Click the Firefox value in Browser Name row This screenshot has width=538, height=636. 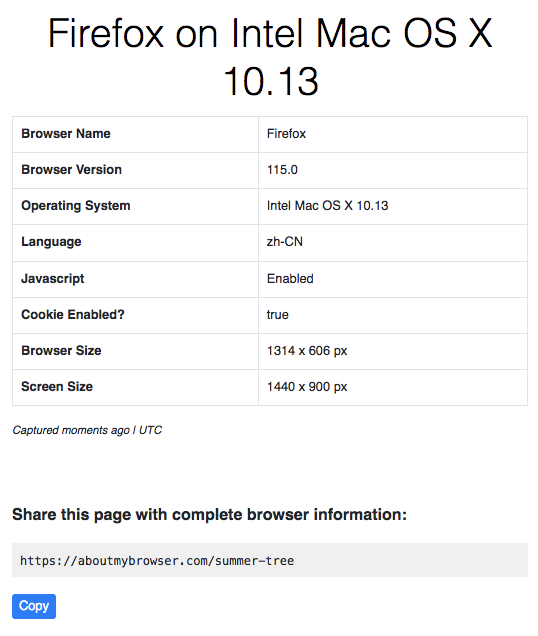[286, 134]
